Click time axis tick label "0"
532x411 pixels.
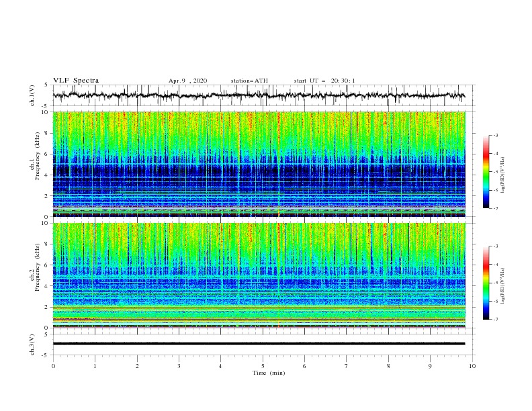[x=53, y=366]
